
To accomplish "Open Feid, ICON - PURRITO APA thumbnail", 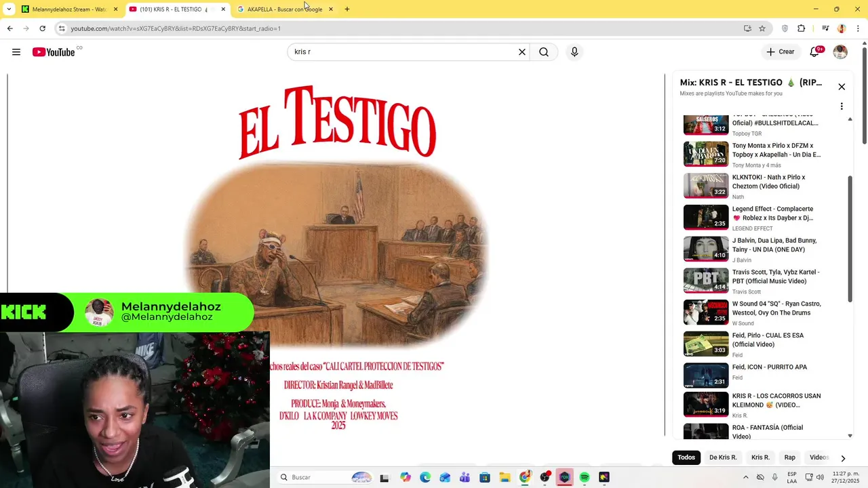I will coord(706,375).
